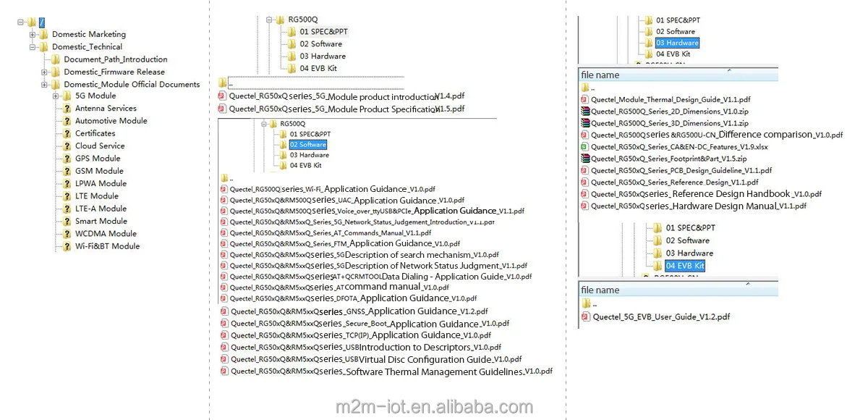Viewport: 868px width, 420px height.
Task: Click the LTE Module folder icon
Action: 67,196
